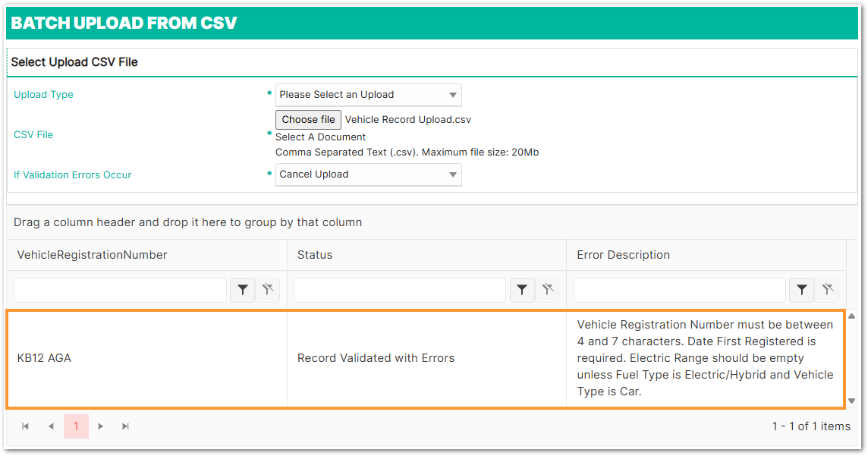The image size is (868, 456).
Task: Clear the Status column filter
Action: [547, 290]
